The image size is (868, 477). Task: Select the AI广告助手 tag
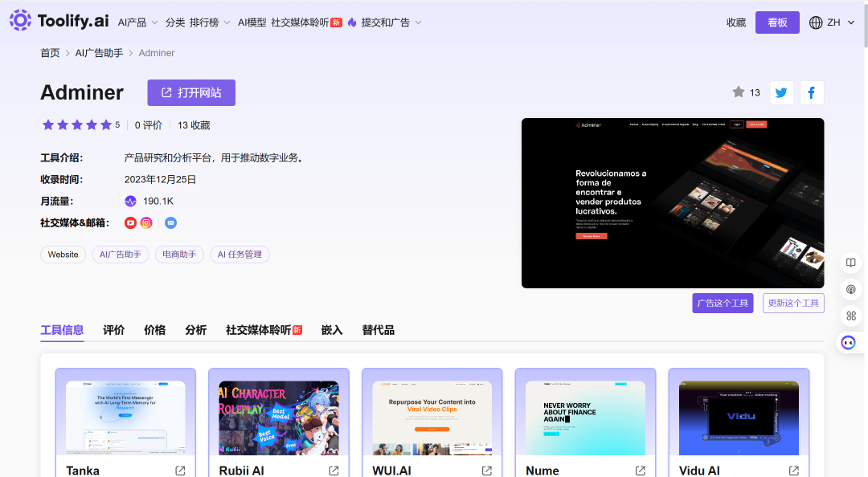[120, 255]
